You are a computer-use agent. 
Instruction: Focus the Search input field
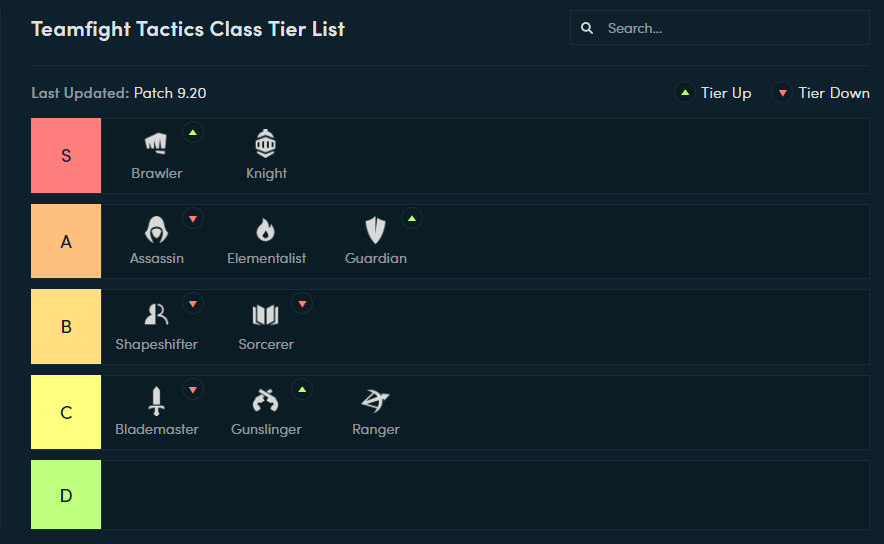tap(719, 28)
